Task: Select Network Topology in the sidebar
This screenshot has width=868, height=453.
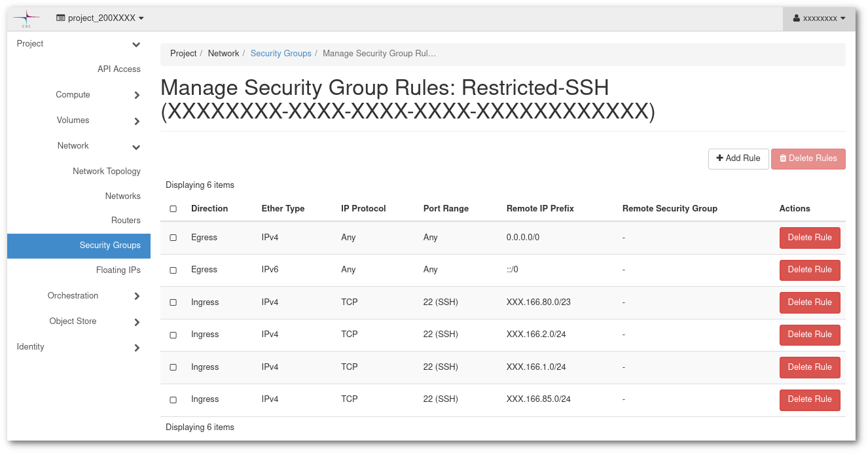Action: 107,171
